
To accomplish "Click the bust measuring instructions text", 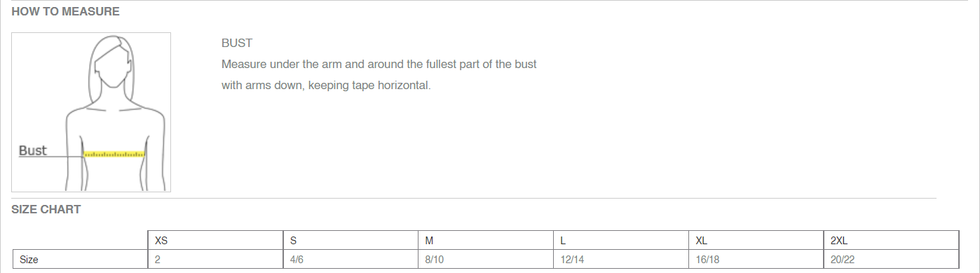I will click(379, 75).
